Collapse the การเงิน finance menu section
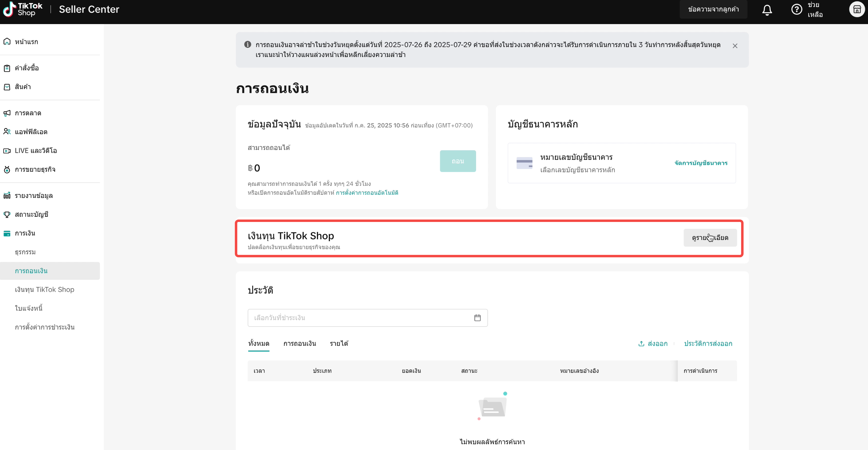This screenshot has width=868, height=450. (25, 233)
